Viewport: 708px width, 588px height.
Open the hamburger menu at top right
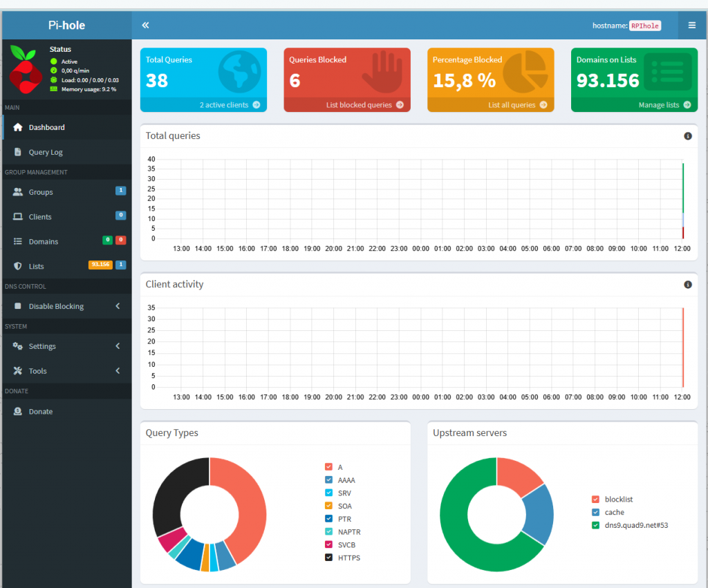tap(691, 26)
